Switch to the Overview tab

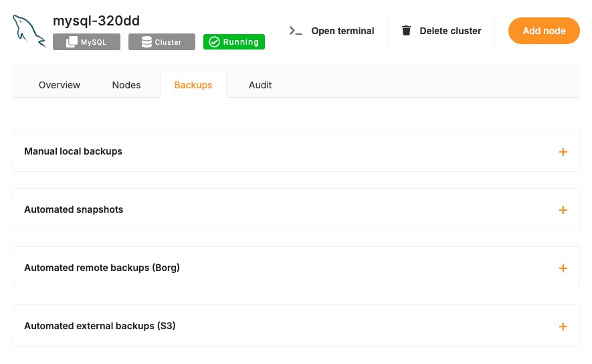point(60,85)
